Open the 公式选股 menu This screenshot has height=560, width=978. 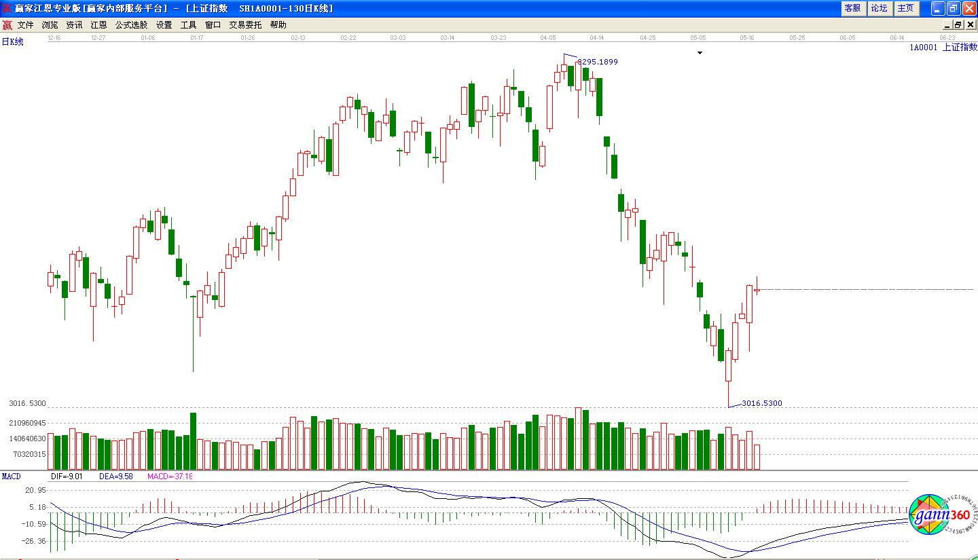[131, 25]
